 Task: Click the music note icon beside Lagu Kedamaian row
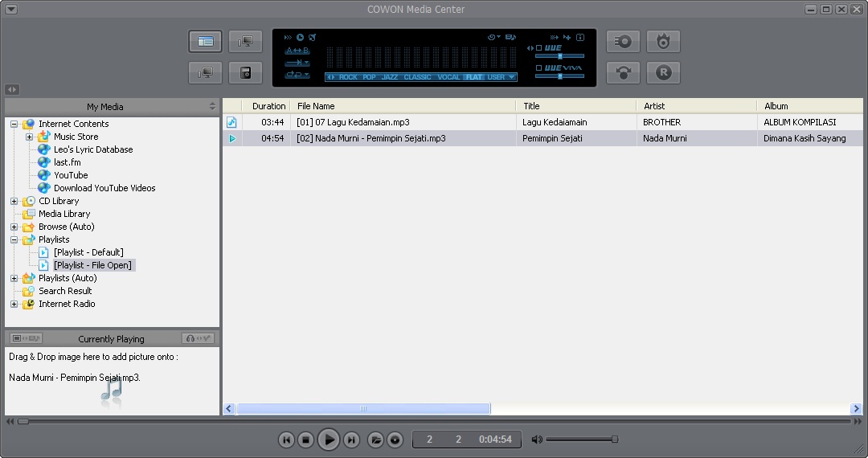coord(231,122)
